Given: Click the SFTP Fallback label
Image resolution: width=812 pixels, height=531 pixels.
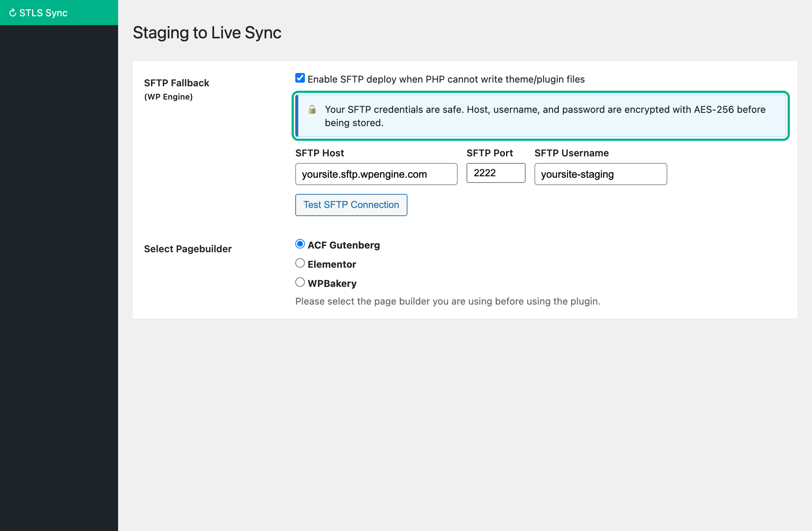Looking at the screenshot, I should [x=176, y=83].
